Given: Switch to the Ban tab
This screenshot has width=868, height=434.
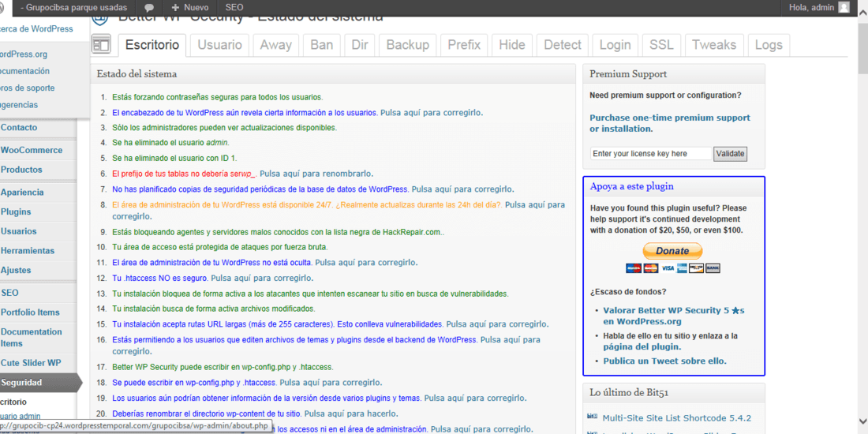Looking at the screenshot, I should coord(322,45).
